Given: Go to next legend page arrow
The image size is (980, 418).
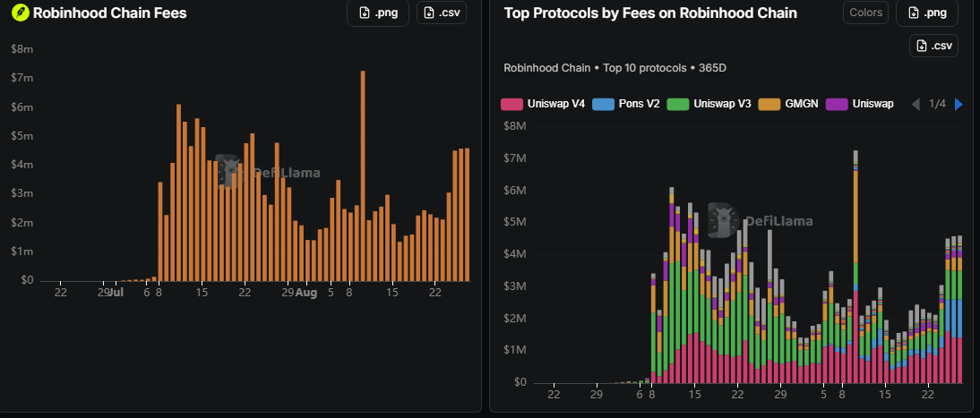Looking at the screenshot, I should click(959, 105).
